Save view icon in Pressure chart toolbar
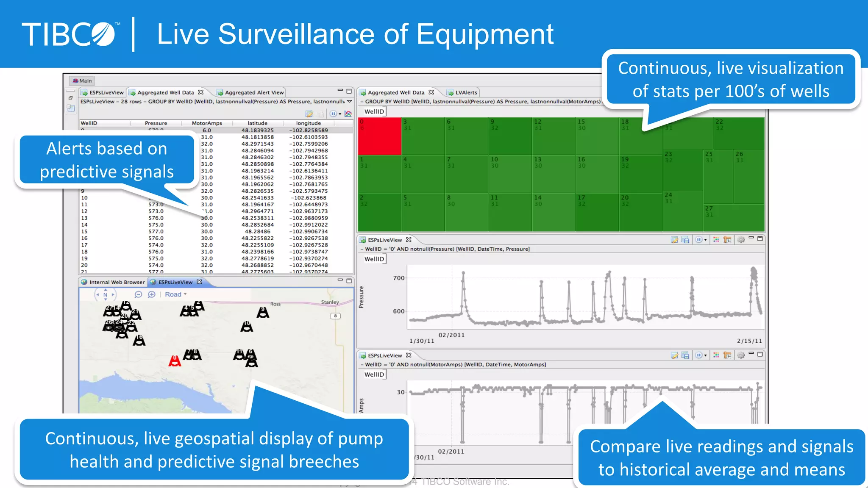The width and height of the screenshot is (868, 488). [685, 240]
